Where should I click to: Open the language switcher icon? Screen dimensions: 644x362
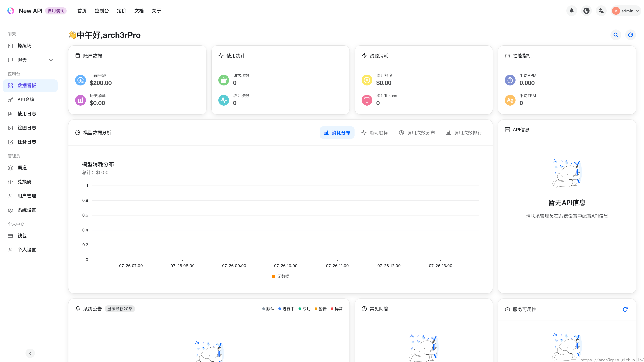(601, 11)
